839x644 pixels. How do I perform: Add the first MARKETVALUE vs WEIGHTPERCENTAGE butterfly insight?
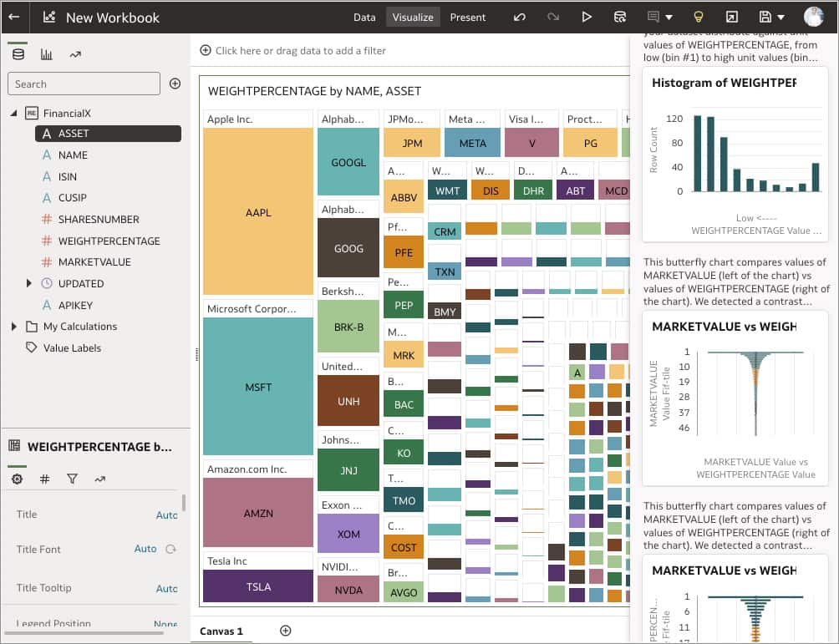click(735, 398)
